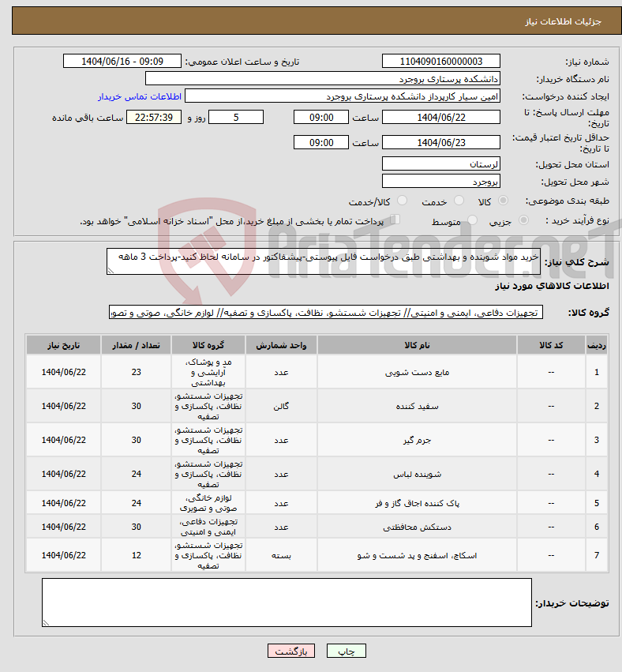
Task: Select the جرم گیر item cell
Action: (x=417, y=440)
